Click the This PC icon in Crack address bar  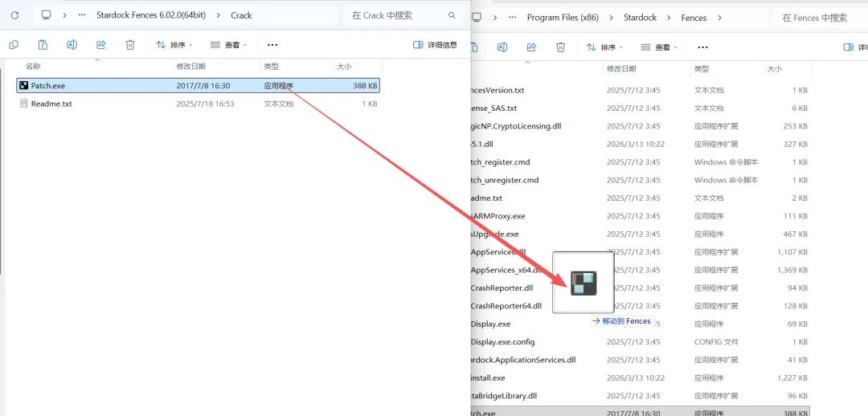47,15
